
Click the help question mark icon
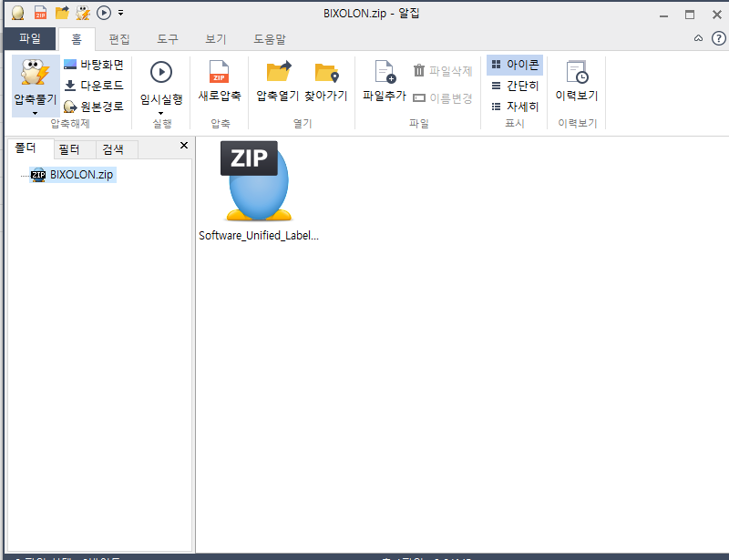tap(719, 38)
